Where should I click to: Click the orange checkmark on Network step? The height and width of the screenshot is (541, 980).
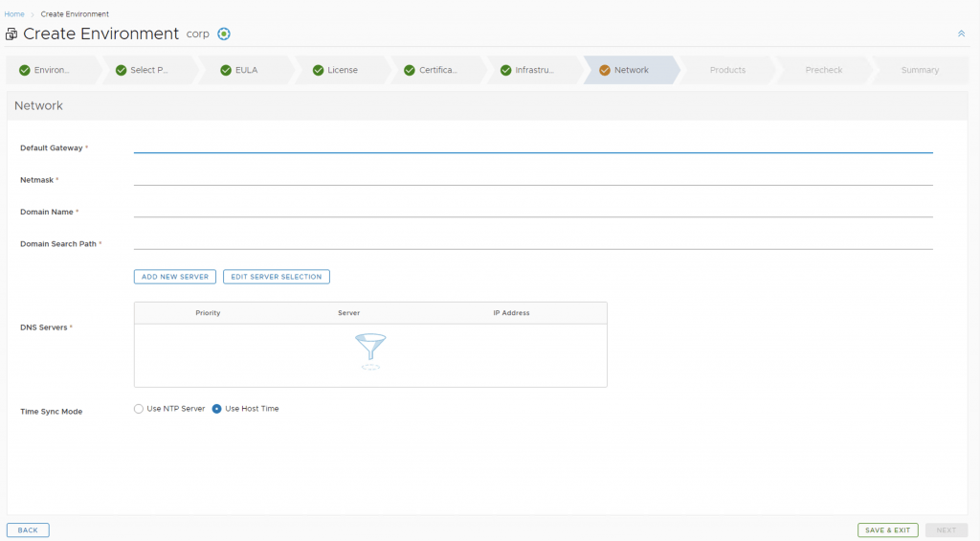(604, 70)
